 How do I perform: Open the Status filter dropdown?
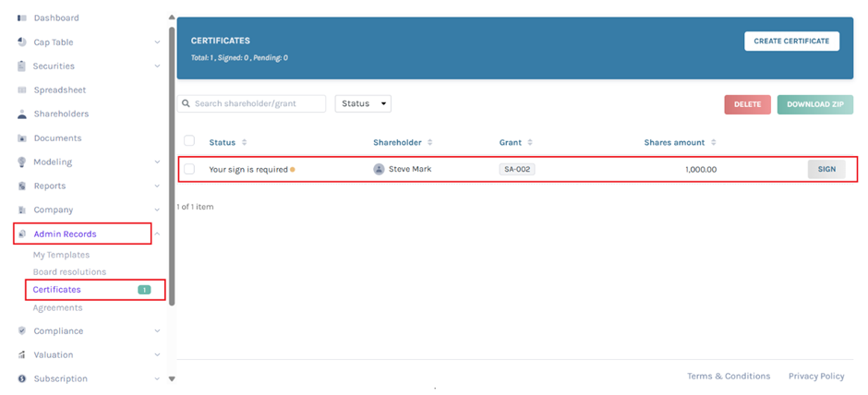tap(363, 103)
